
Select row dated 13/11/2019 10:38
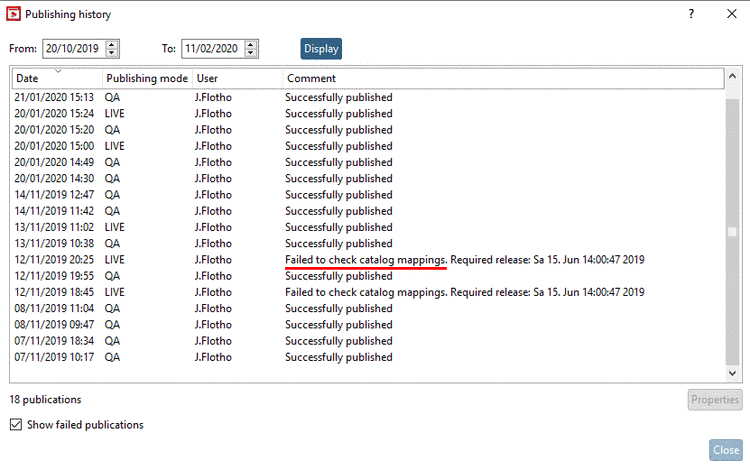(x=367, y=244)
